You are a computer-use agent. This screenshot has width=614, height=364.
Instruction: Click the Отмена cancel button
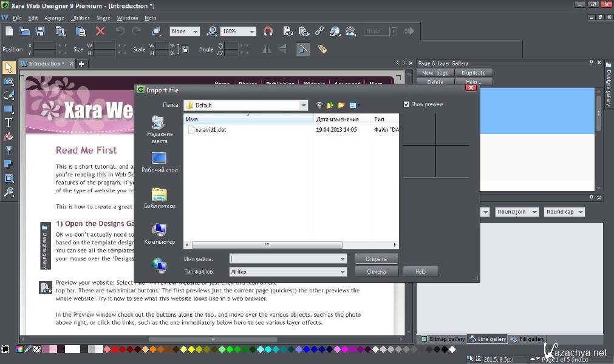(x=377, y=272)
